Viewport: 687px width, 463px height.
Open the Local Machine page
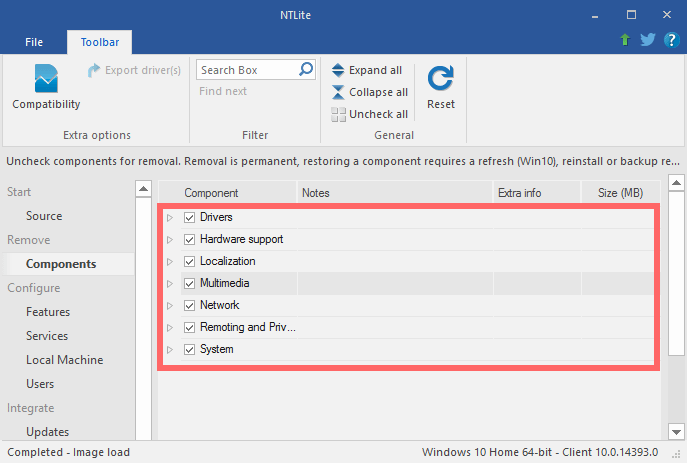(x=64, y=360)
